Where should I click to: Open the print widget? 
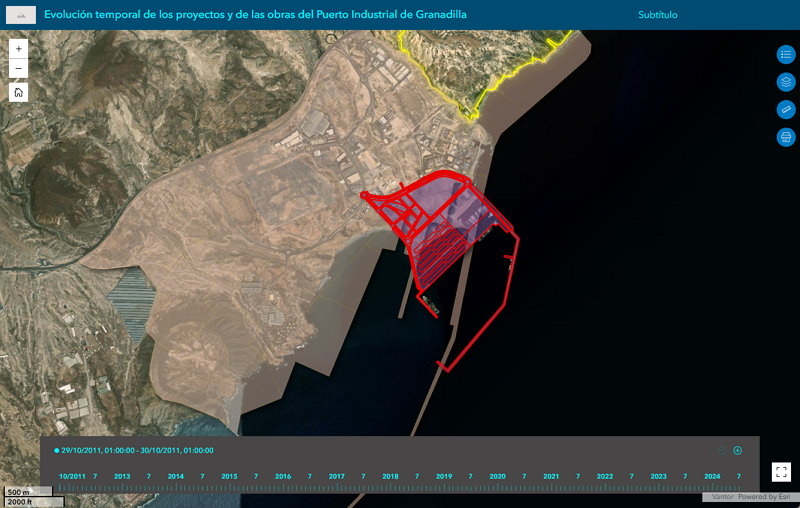click(x=786, y=137)
